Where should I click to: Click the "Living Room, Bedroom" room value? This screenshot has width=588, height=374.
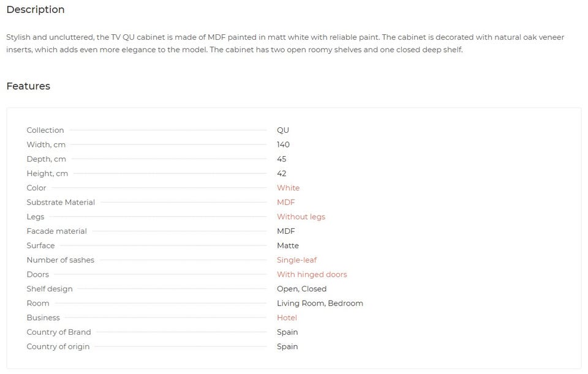(x=320, y=304)
